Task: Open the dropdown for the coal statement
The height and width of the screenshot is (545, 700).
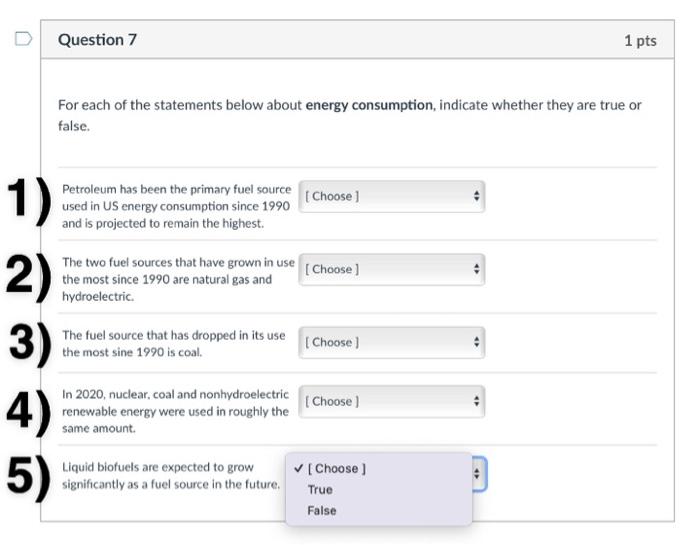Action: coord(391,342)
